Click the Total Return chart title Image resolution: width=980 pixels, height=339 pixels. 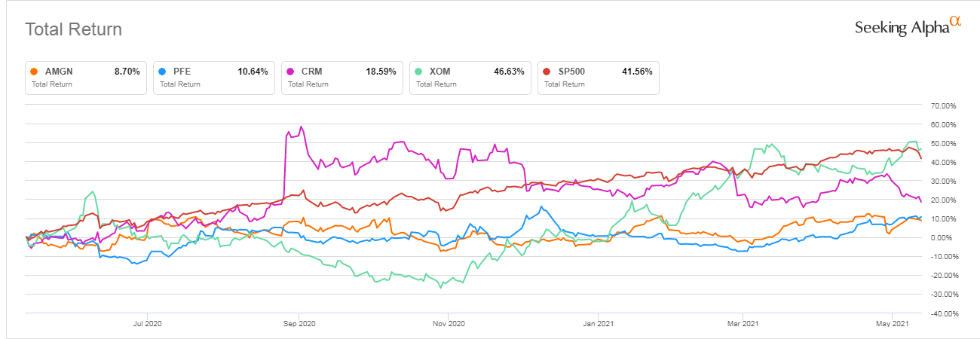coord(73,29)
